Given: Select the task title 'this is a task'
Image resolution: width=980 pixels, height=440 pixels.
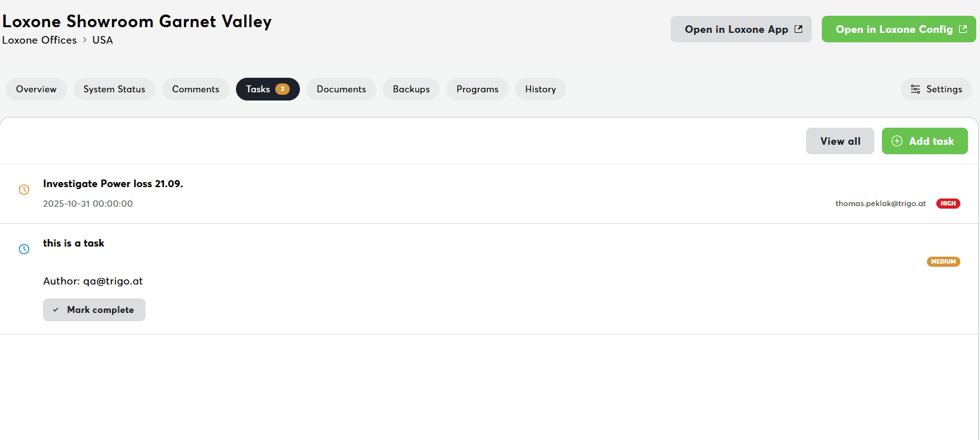Looking at the screenshot, I should tap(73, 243).
